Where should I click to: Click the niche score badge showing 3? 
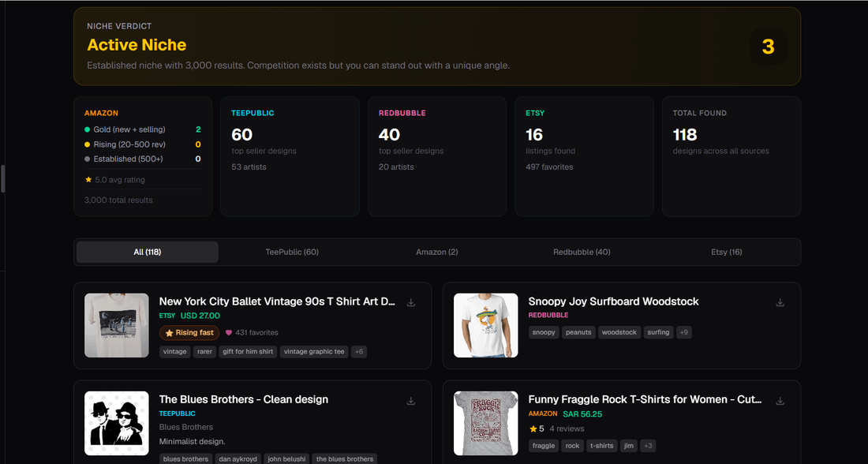tap(768, 47)
